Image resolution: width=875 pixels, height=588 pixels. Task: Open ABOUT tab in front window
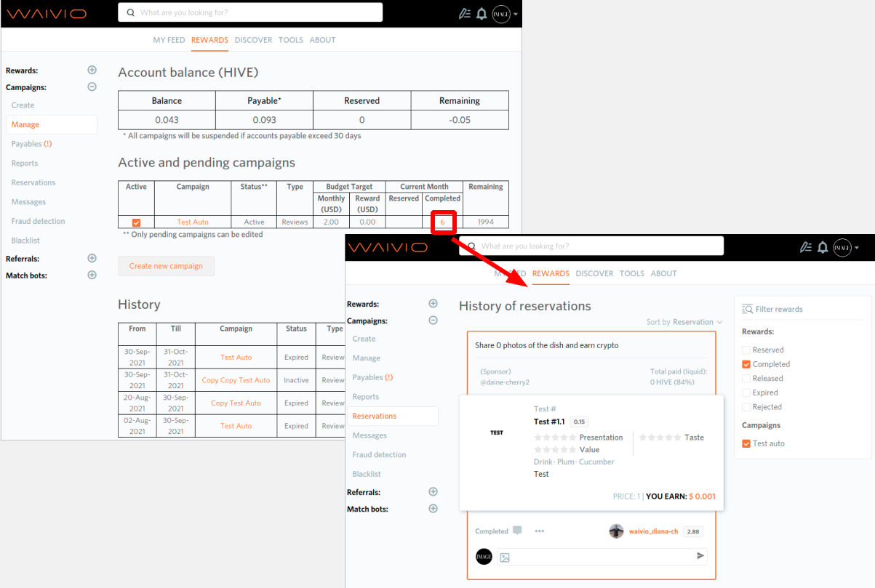(x=664, y=273)
